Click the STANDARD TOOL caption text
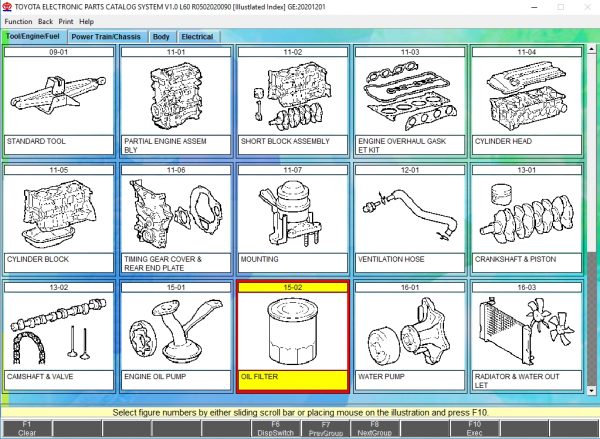Image resolution: width=600 pixels, height=439 pixels. [36, 141]
